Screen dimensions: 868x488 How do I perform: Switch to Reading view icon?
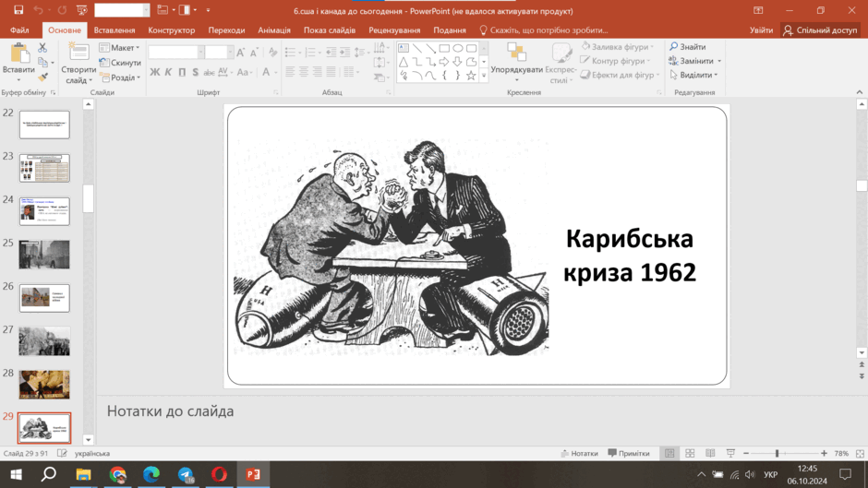tap(710, 453)
